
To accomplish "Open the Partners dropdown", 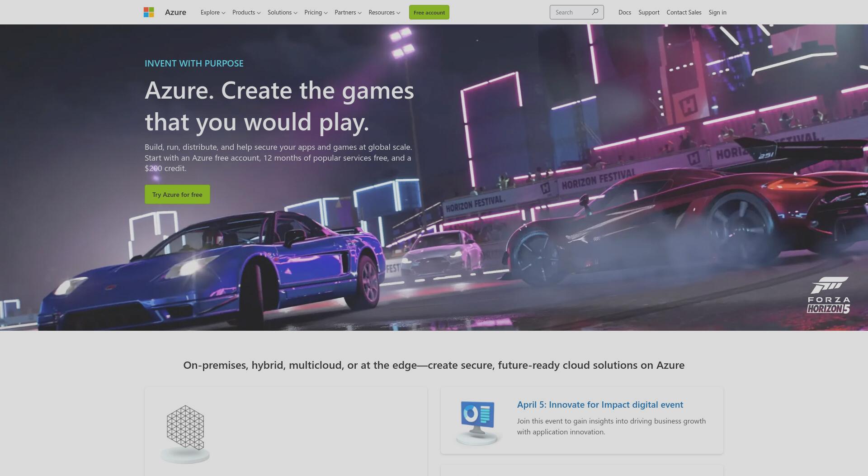I will click(x=348, y=12).
